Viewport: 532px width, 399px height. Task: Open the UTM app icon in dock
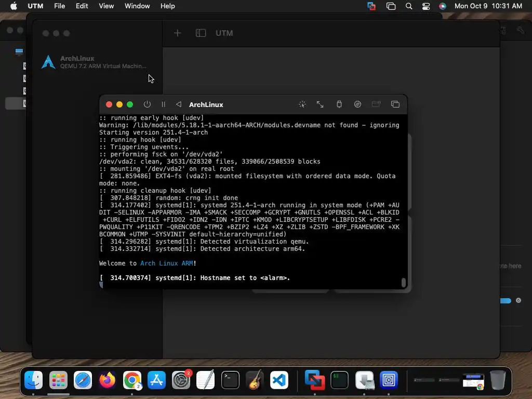(x=389, y=380)
